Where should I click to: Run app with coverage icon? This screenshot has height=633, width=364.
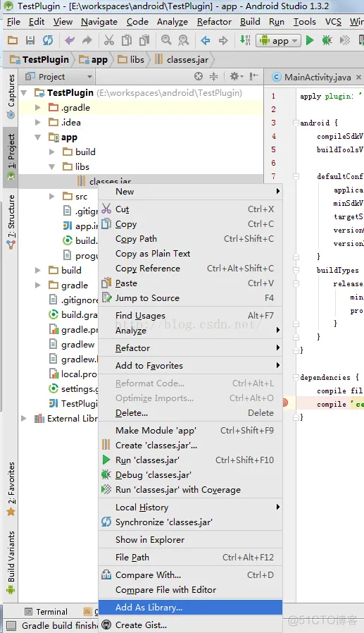(345, 40)
